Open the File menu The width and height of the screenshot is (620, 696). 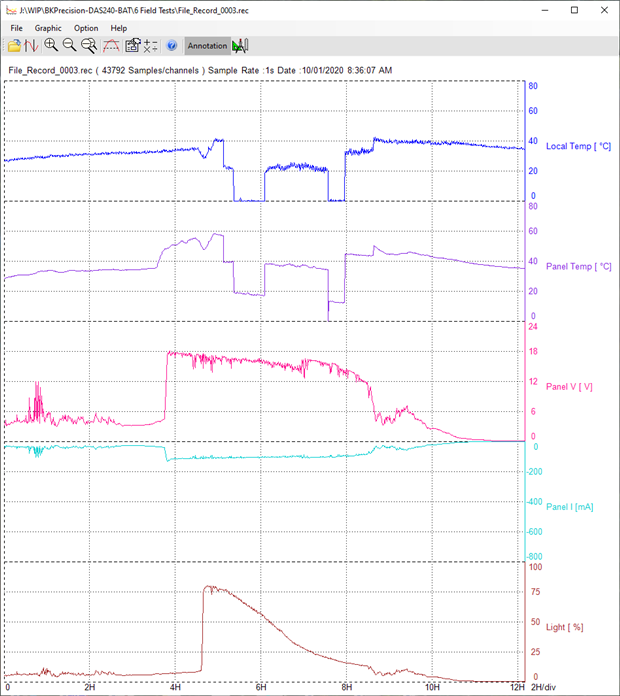click(x=16, y=28)
